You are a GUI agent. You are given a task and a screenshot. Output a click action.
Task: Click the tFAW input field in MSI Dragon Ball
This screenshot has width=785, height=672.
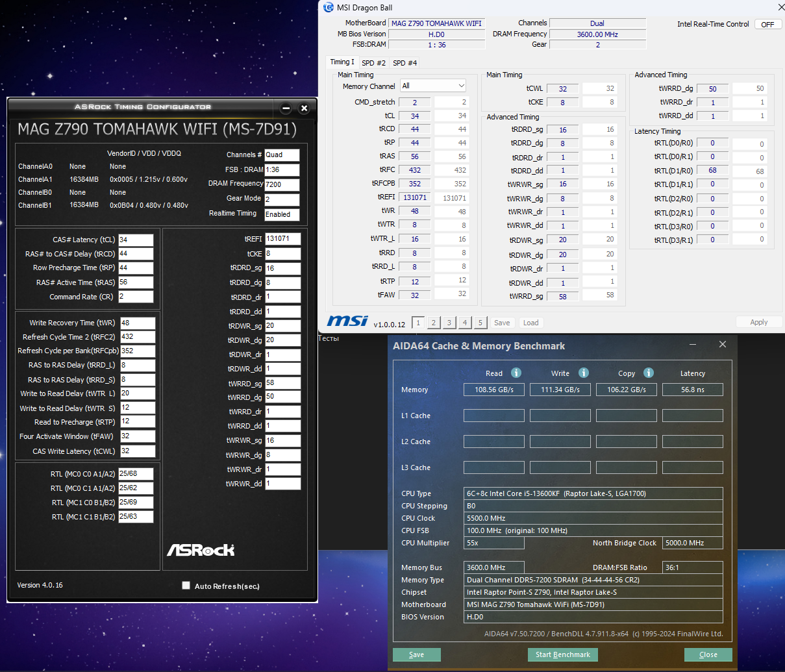click(415, 295)
